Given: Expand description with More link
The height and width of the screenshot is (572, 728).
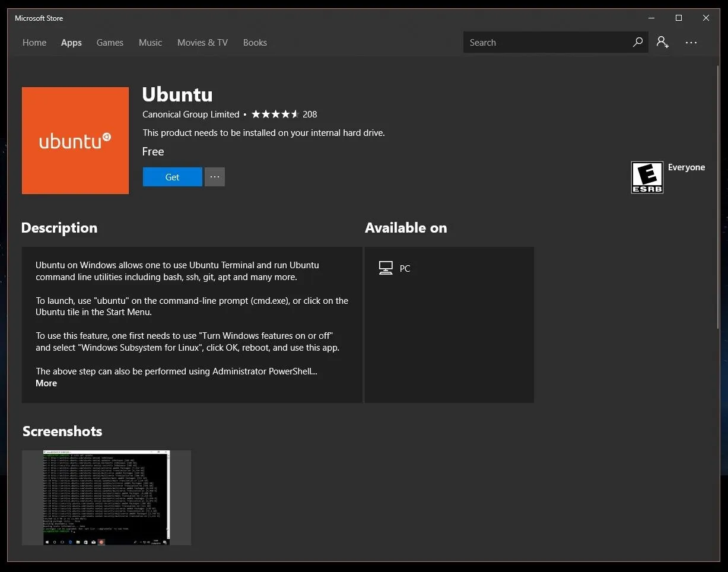Looking at the screenshot, I should (x=46, y=383).
